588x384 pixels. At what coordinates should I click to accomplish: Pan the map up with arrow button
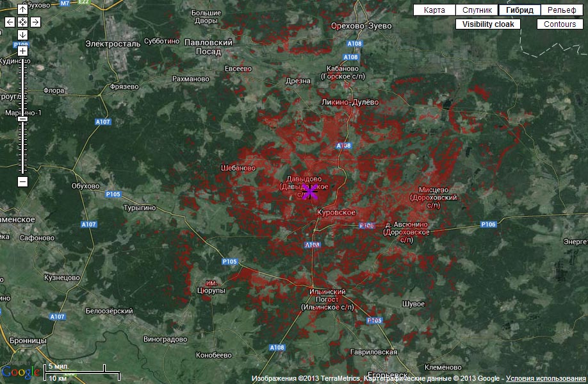pos(22,10)
